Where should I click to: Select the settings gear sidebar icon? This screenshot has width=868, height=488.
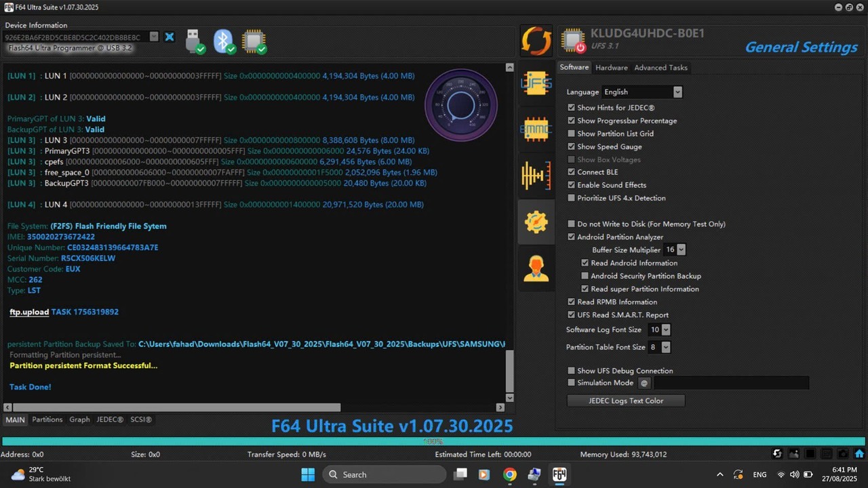point(536,222)
